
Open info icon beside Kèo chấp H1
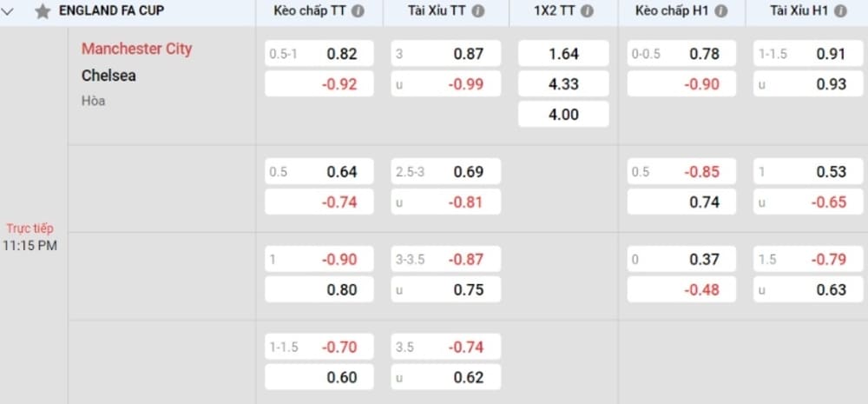click(720, 11)
